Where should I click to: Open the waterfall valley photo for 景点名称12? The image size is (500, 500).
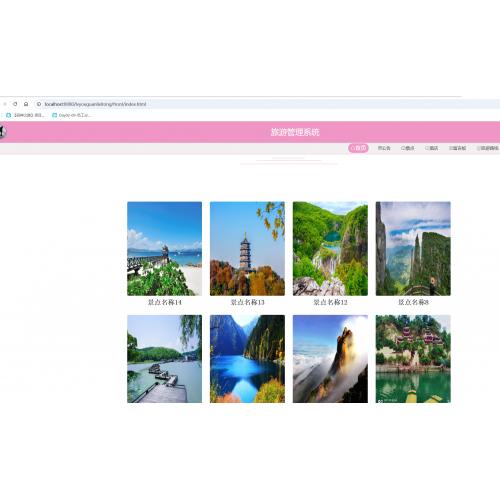(330, 248)
